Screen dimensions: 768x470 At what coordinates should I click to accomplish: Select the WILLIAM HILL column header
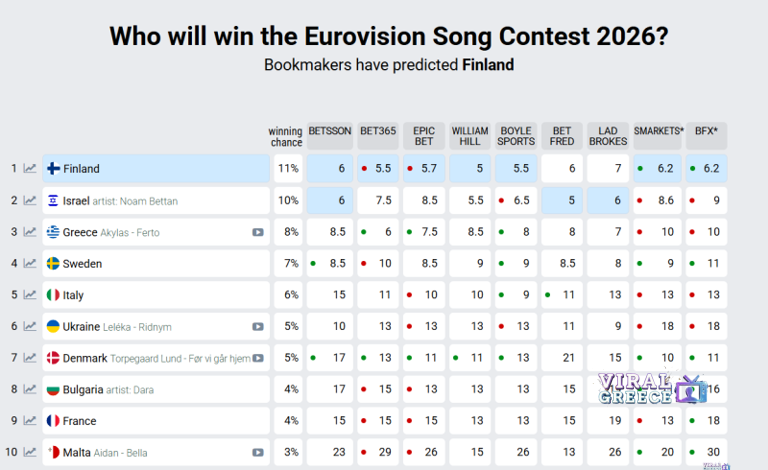469,136
